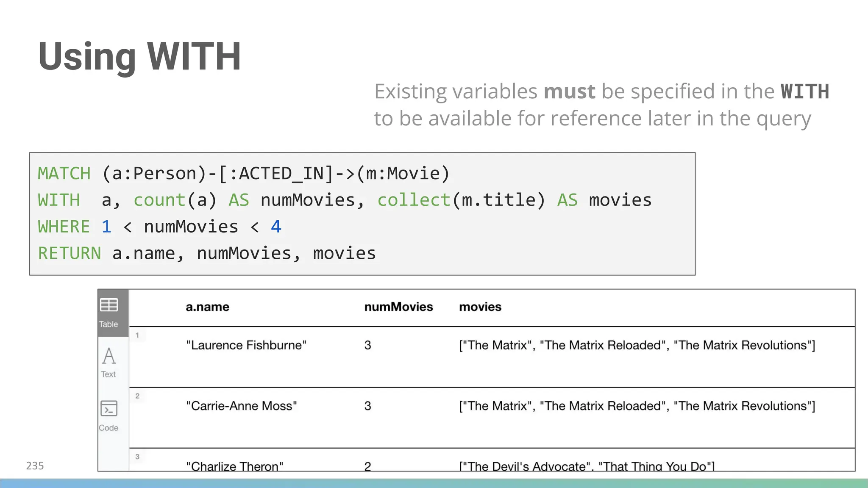The image size is (868, 488).
Task: Click the movies list for Laurence Fishburne
Action: 637,345
